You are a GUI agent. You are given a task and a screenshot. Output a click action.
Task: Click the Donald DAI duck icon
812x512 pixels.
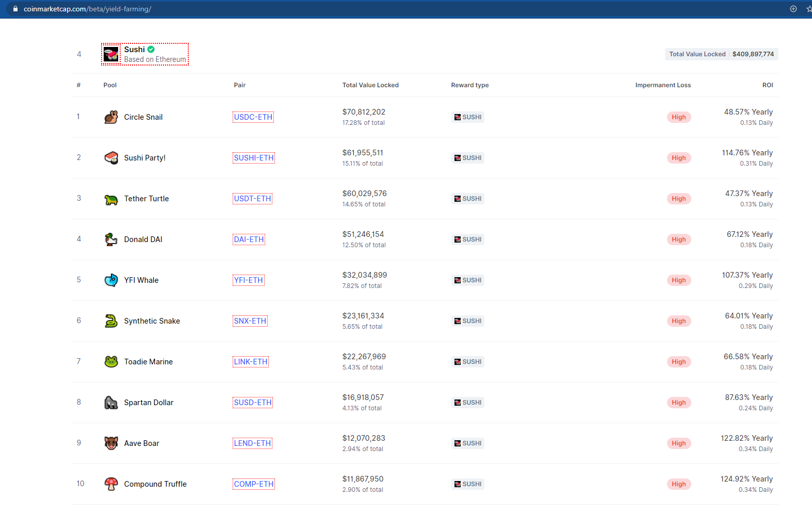(111, 239)
